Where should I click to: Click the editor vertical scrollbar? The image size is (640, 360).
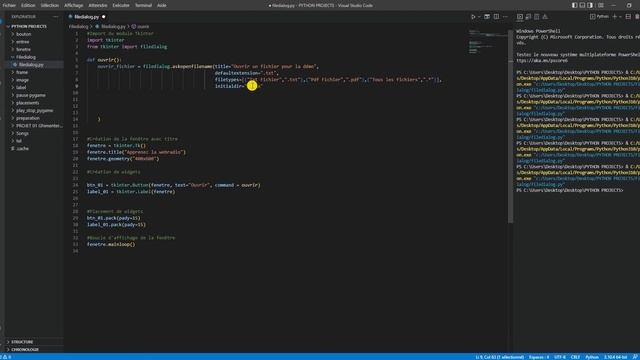[x=511, y=127]
